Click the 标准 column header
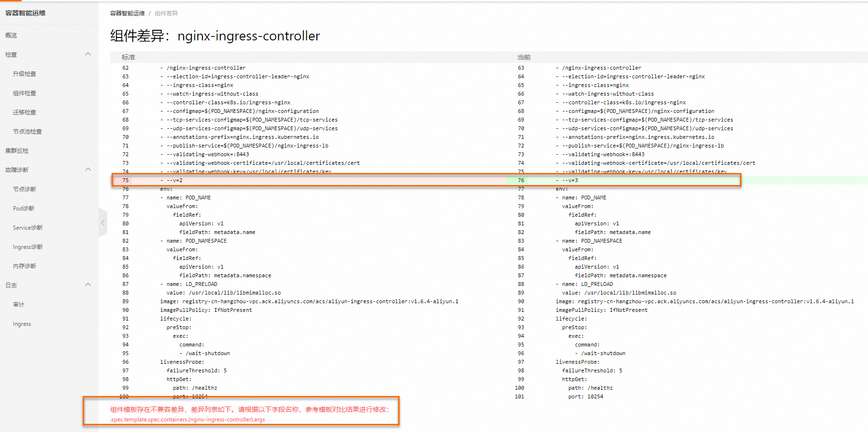The height and width of the screenshot is (432, 868). pos(128,57)
